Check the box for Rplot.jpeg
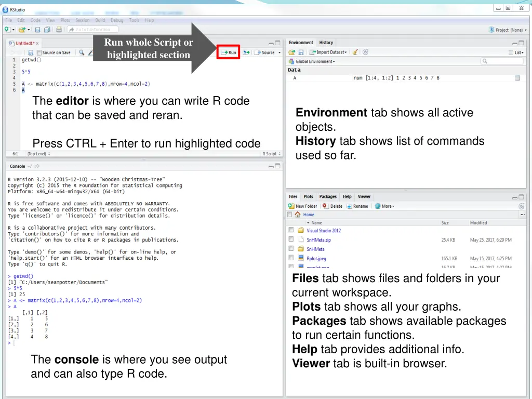Screen dimensions: 532x399 [x=291, y=258]
